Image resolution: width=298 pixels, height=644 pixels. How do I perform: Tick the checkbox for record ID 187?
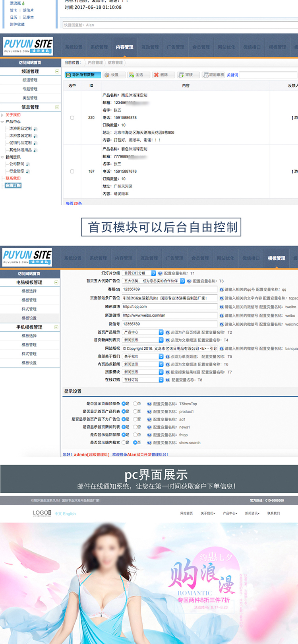[x=72, y=171]
